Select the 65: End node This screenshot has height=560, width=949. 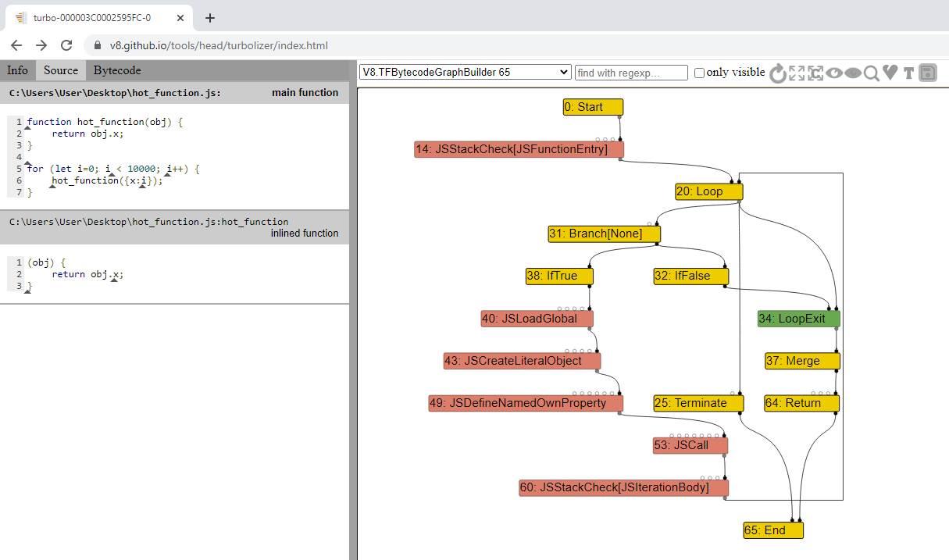773,530
